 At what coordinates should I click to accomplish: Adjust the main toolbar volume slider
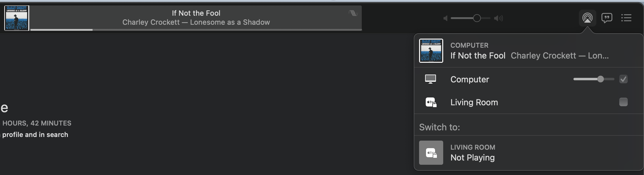[471, 18]
